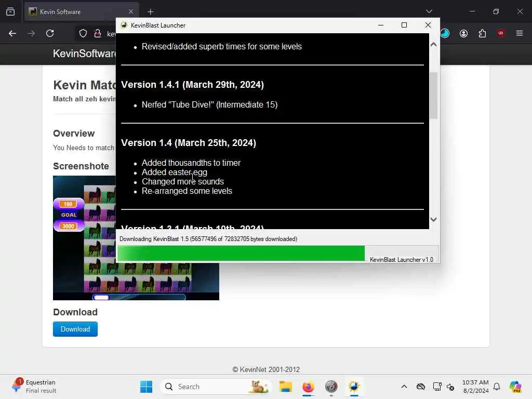532x399 pixels.
Task: Open the Firefox hamburger menu
Action: [520, 33]
